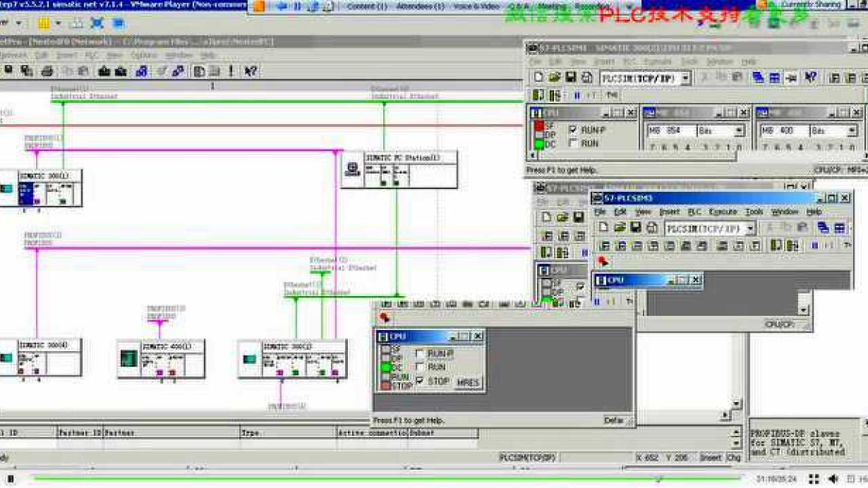This screenshot has height=488, width=868.
Task: Open the PLCSIM(TCP/IP) dropdown in front S7-PLCSIM3 window
Action: [x=750, y=229]
